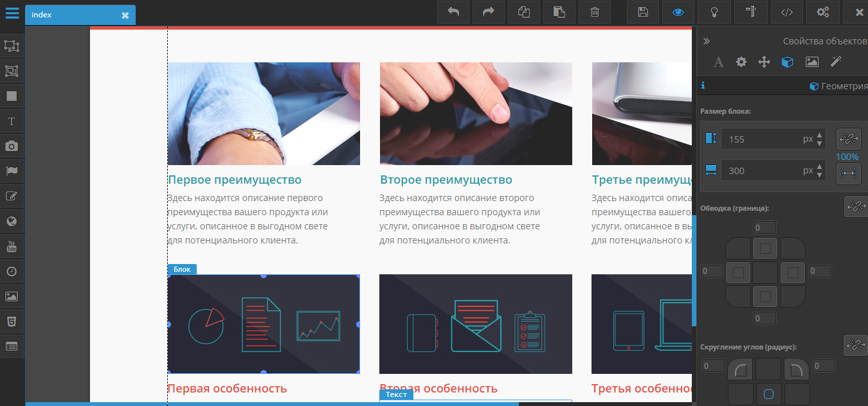Click the right border width field
The width and height of the screenshot is (868, 406).
tap(820, 271)
